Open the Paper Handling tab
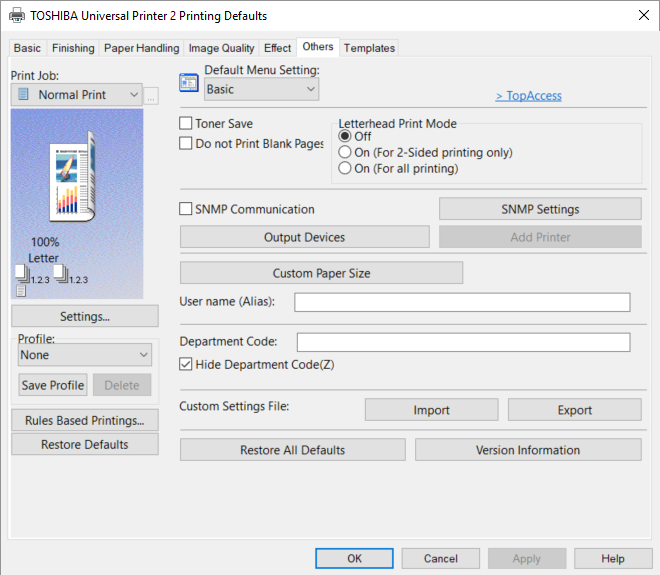 [x=142, y=48]
